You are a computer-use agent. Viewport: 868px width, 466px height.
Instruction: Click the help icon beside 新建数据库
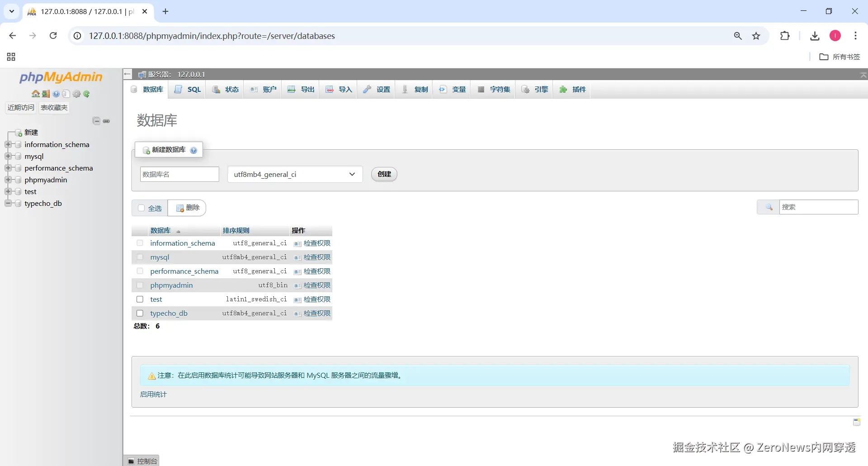click(193, 150)
